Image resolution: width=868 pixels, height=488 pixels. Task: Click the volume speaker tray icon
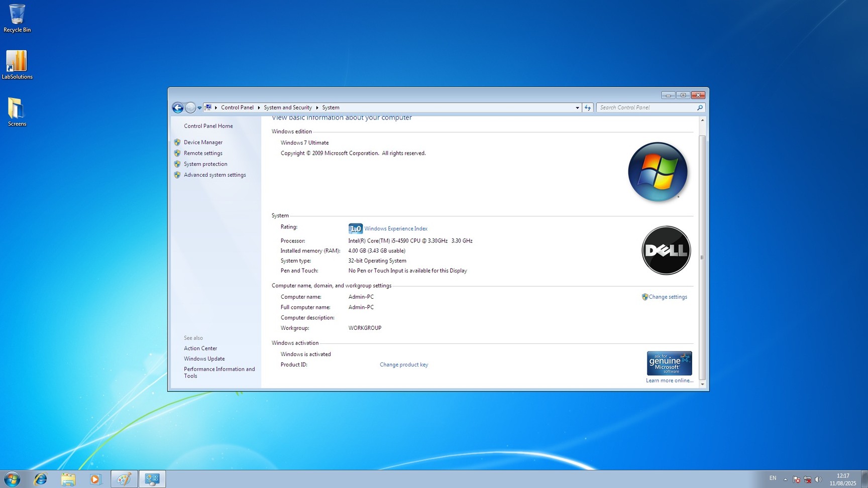point(818,479)
